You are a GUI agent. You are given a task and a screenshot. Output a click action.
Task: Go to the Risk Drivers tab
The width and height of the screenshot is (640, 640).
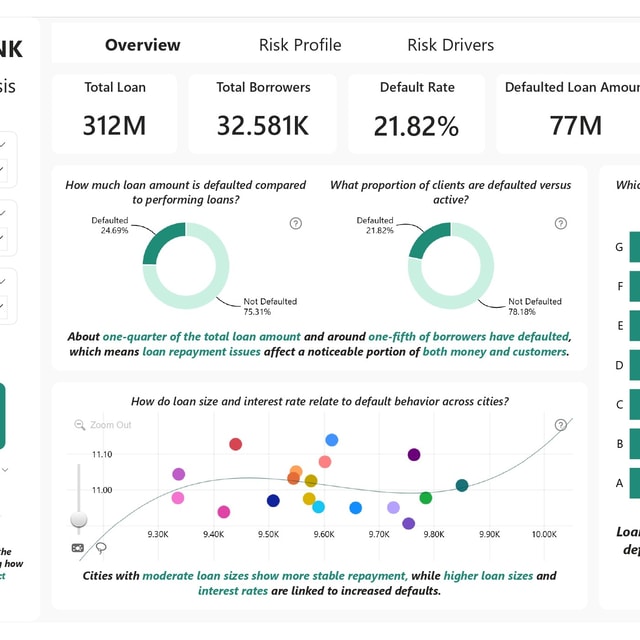click(451, 45)
